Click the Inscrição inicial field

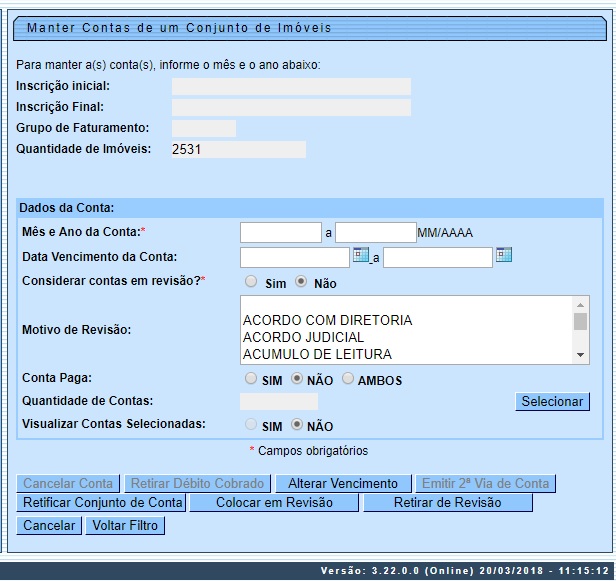tap(291, 86)
